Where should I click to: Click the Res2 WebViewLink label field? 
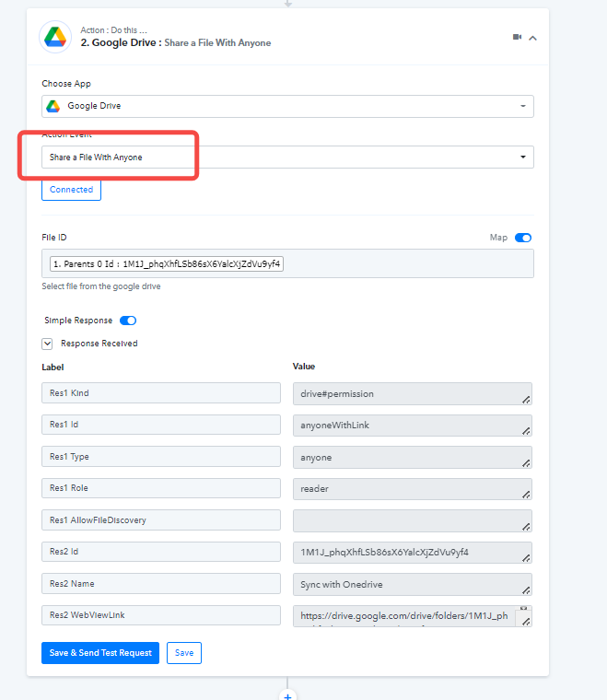161,615
